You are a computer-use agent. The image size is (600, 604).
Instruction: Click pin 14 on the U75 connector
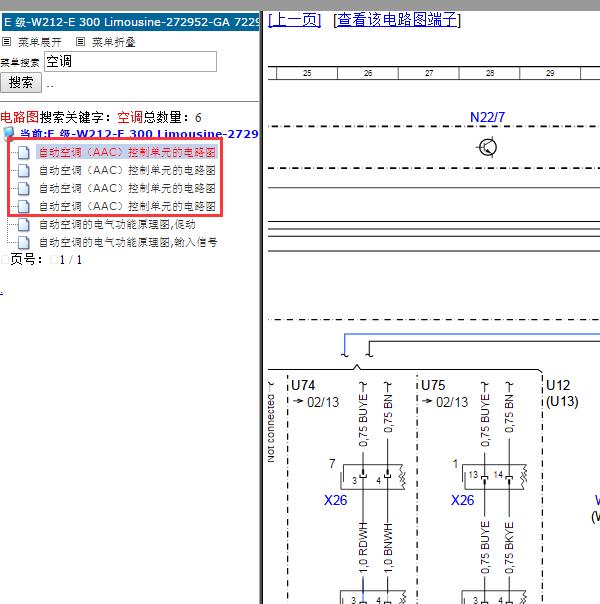pos(498,475)
